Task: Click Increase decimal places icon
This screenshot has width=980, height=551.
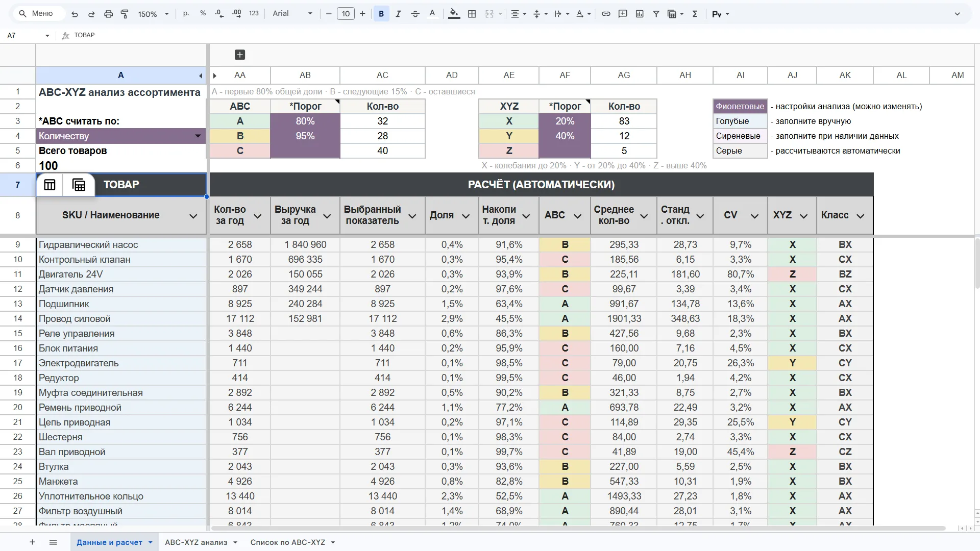Action: click(x=237, y=14)
